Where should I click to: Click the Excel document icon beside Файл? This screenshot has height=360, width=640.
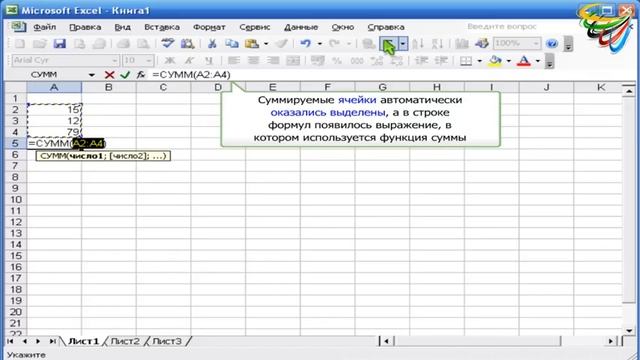(18, 27)
